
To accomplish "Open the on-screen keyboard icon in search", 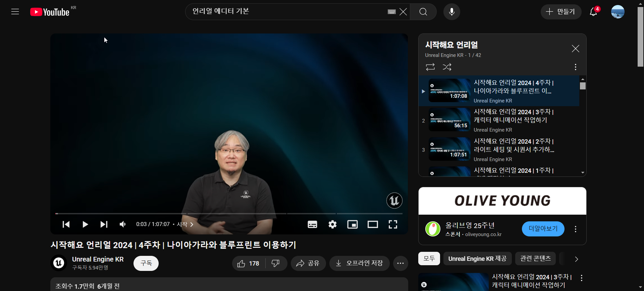I will click(x=392, y=12).
